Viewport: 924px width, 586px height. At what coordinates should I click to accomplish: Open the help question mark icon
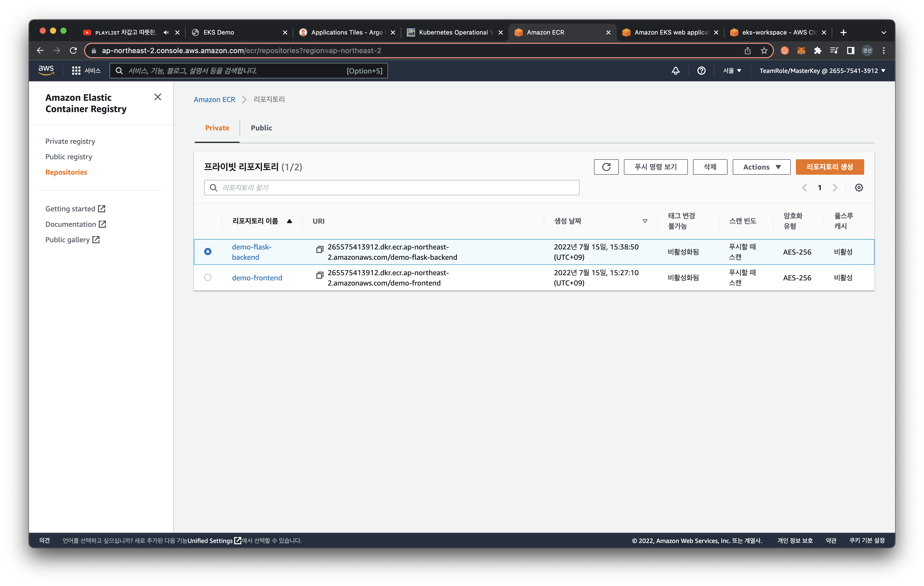[701, 71]
